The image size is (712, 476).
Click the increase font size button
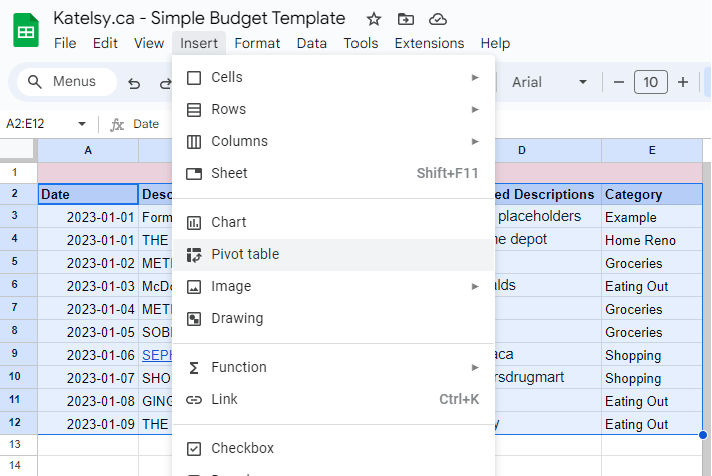[683, 82]
